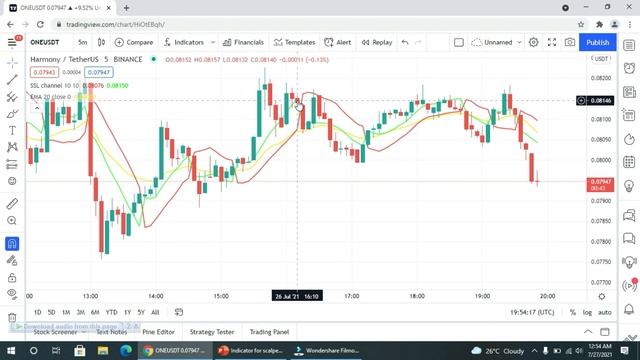Open the Pine Editor tab
Image resolution: width=640 pixels, height=360 pixels.
coord(158,332)
